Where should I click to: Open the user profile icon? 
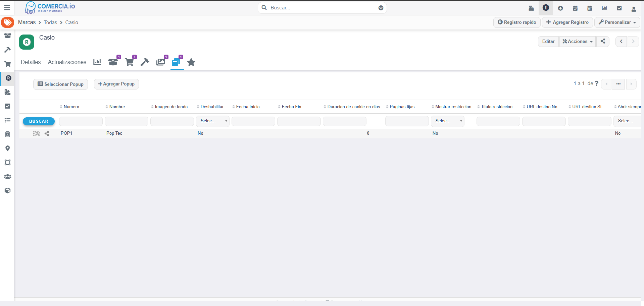pyautogui.click(x=634, y=9)
